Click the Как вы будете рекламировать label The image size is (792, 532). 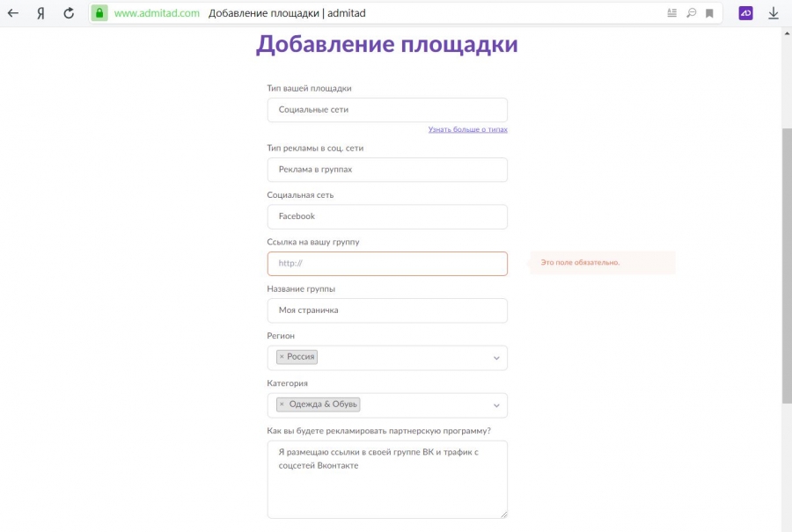(x=378, y=431)
